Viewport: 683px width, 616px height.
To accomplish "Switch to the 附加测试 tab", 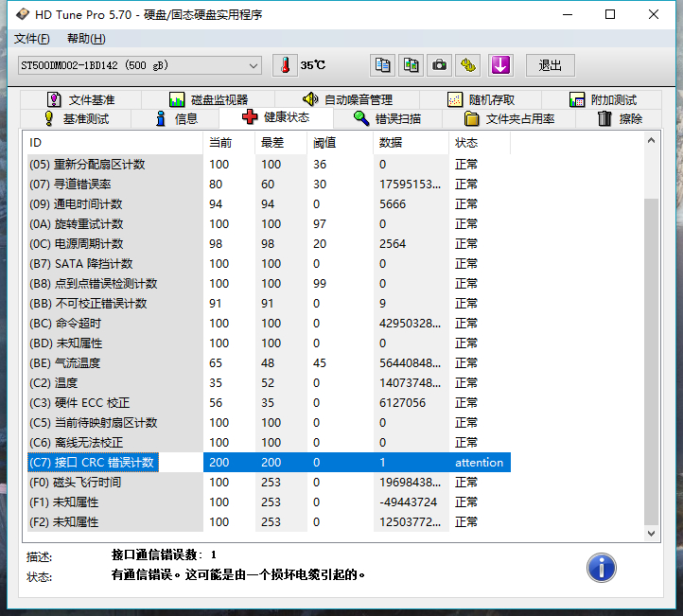I will tap(603, 99).
